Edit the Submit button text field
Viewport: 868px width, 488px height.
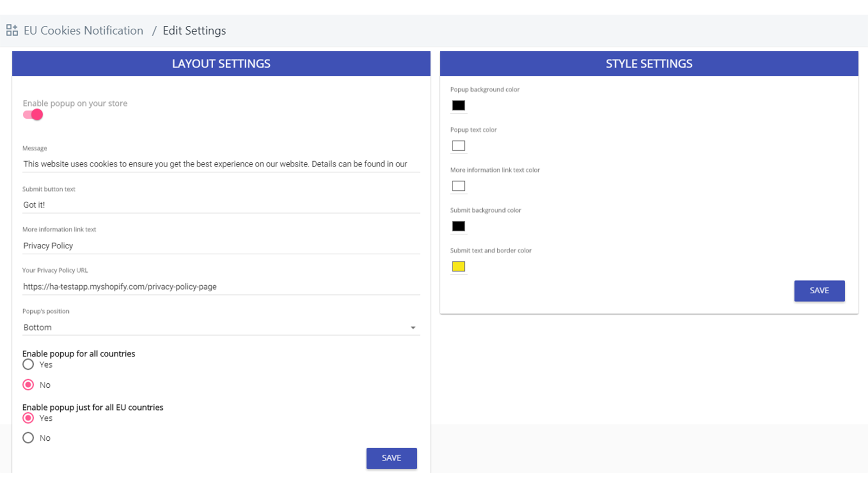click(x=221, y=205)
